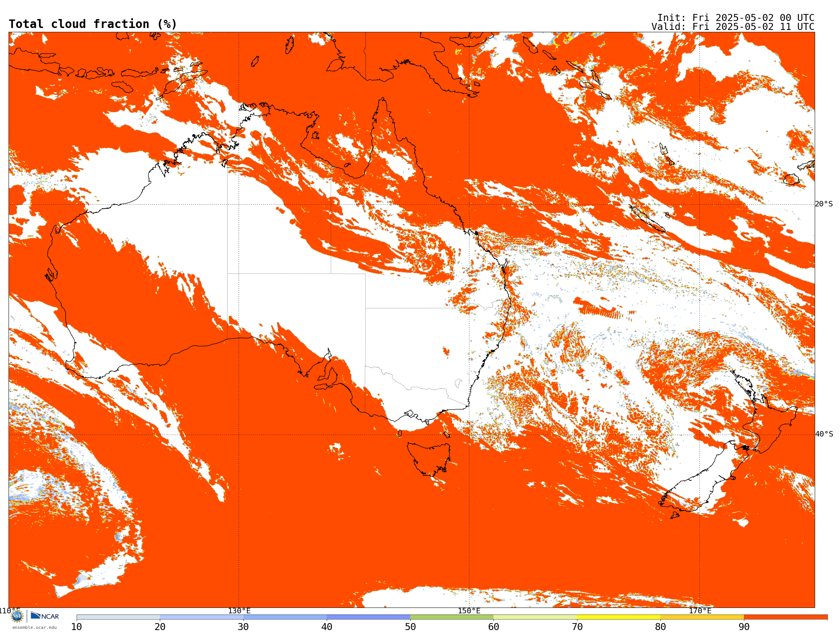Click the 20°S latitude label
This screenshot has height=632, width=840.
[824, 204]
